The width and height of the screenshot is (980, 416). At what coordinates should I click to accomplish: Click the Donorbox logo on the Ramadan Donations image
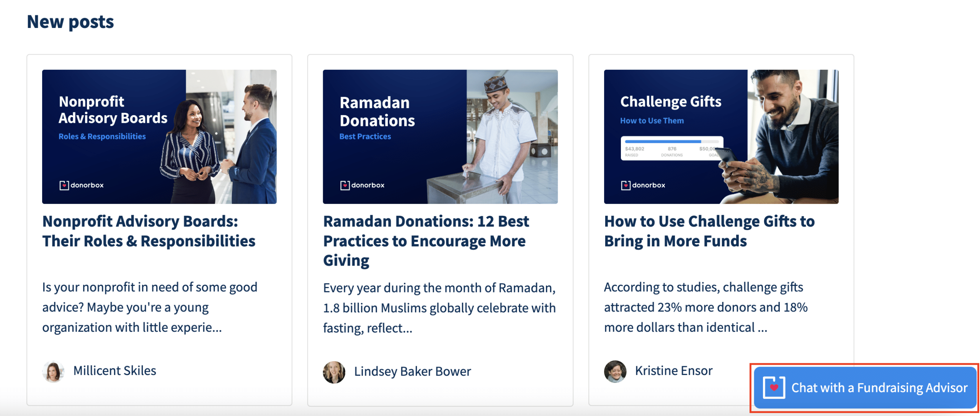pos(362,185)
